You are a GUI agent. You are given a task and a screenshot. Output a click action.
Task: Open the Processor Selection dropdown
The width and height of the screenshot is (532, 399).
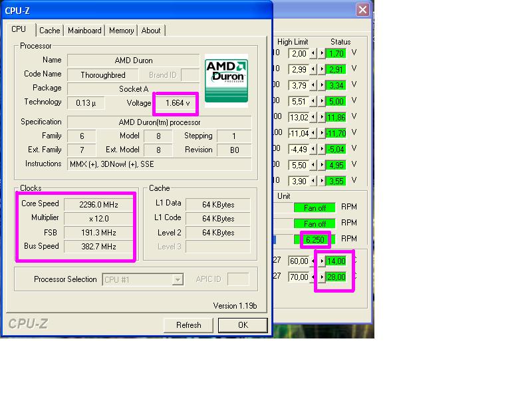click(x=178, y=279)
